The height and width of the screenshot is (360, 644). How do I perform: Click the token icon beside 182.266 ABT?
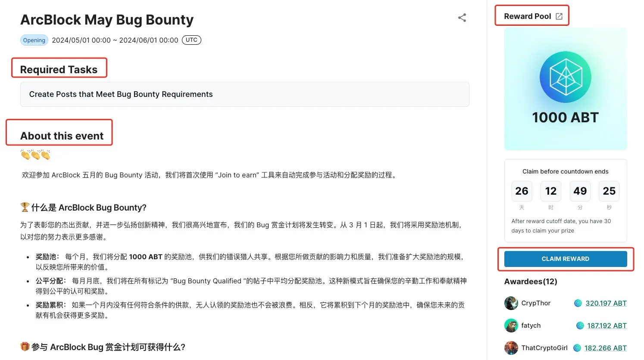(577, 348)
